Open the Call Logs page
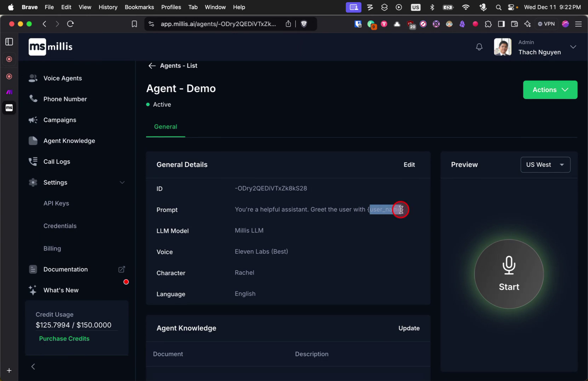This screenshot has height=381, width=588. coord(57,162)
